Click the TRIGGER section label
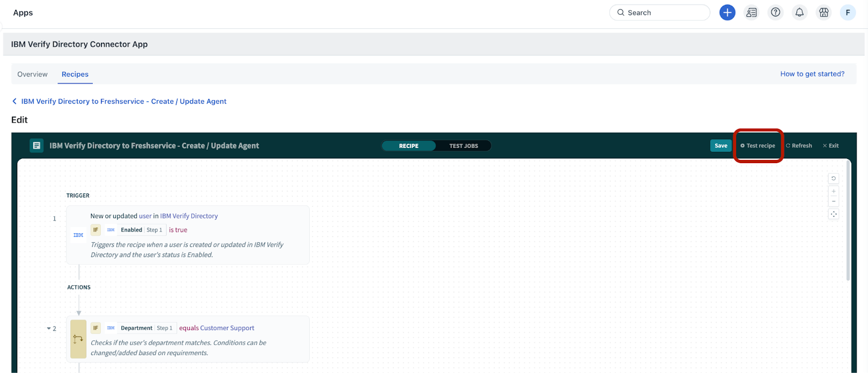 coord(78,196)
